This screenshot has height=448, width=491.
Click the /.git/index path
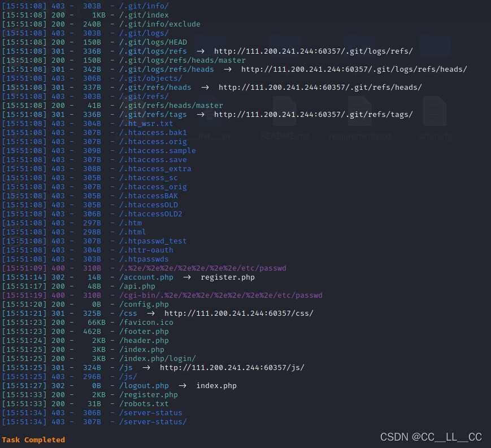tap(144, 15)
